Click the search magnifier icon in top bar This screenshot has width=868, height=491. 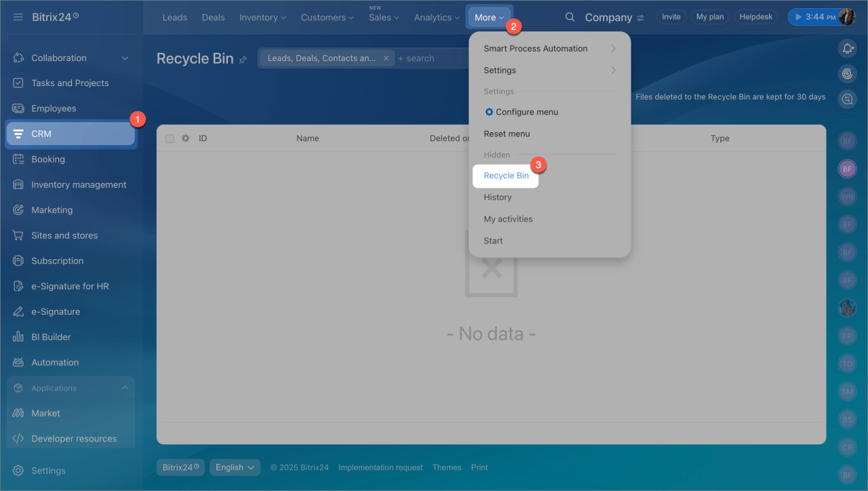coord(570,18)
